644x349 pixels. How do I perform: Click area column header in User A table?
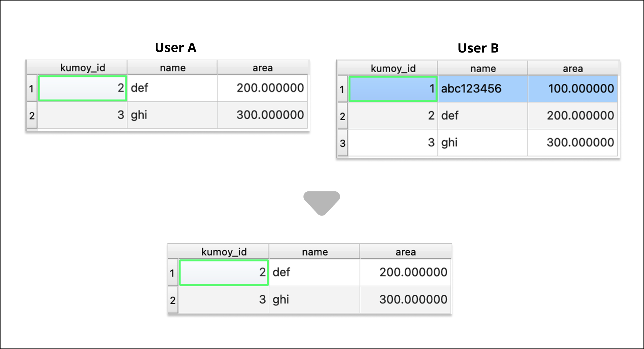(x=262, y=68)
